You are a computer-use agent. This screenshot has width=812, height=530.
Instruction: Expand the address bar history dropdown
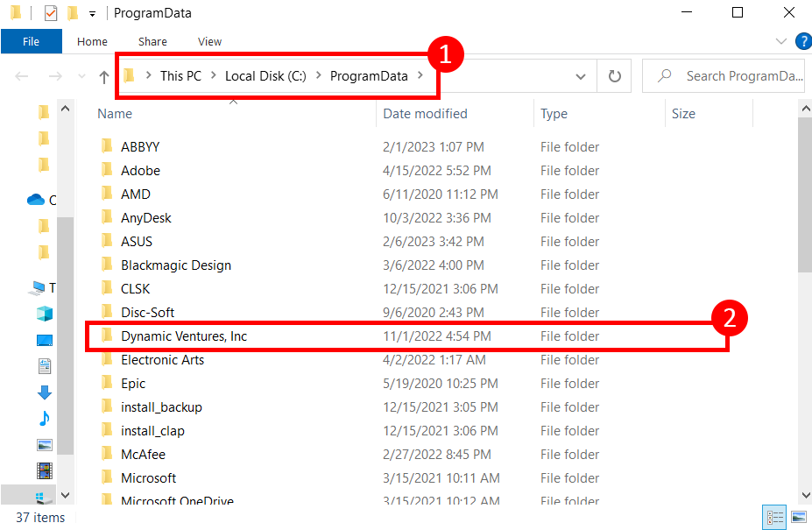(580, 76)
